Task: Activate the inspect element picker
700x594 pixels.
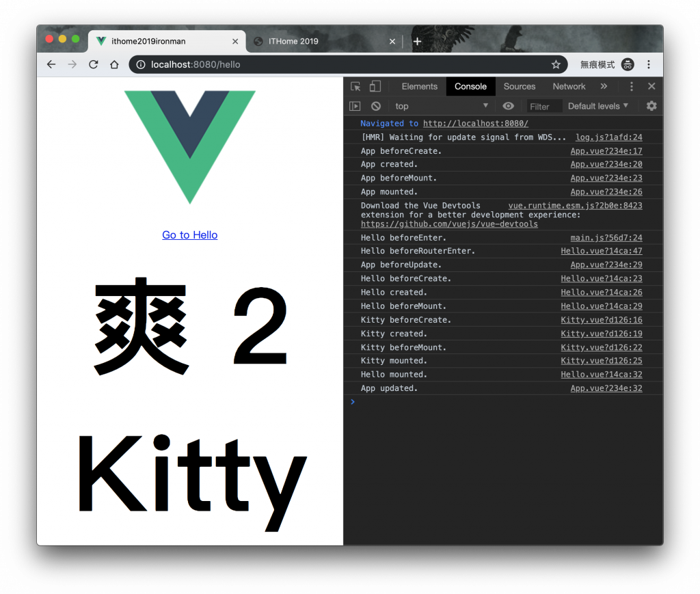Action: 355,87
